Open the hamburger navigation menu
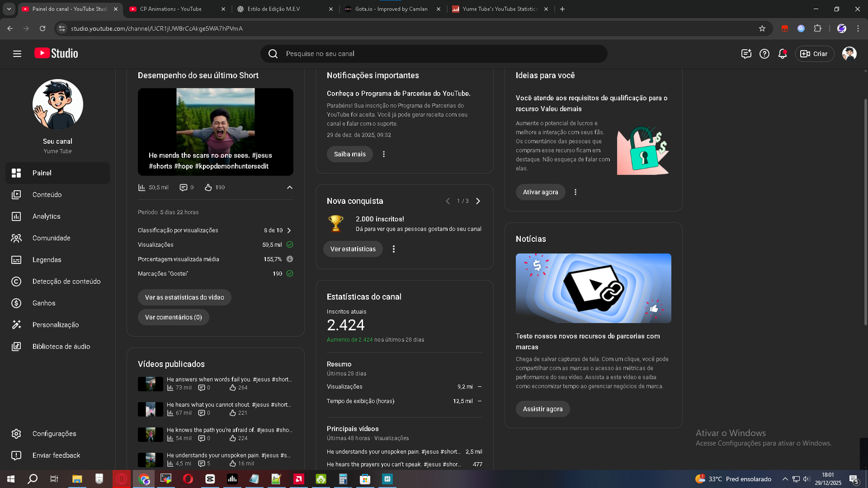Viewport: 868px width, 488px height. (17, 54)
